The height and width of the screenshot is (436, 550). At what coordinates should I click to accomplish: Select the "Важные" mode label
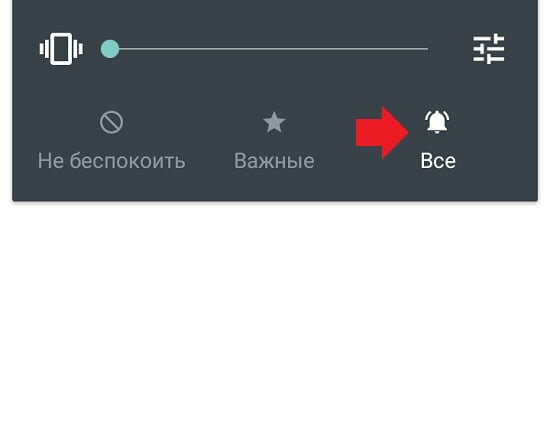pyautogui.click(x=274, y=161)
